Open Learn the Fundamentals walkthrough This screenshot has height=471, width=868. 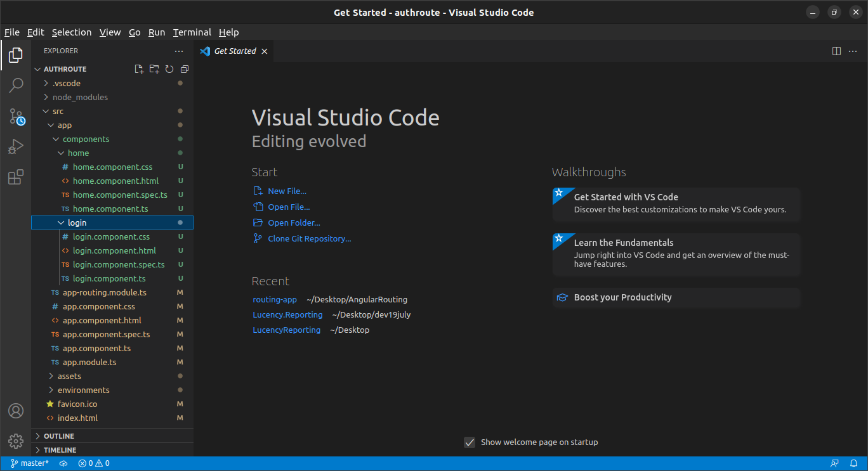pyautogui.click(x=676, y=254)
